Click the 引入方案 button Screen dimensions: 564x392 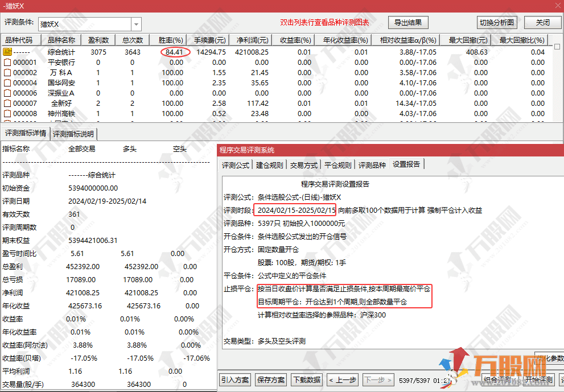tap(235, 380)
